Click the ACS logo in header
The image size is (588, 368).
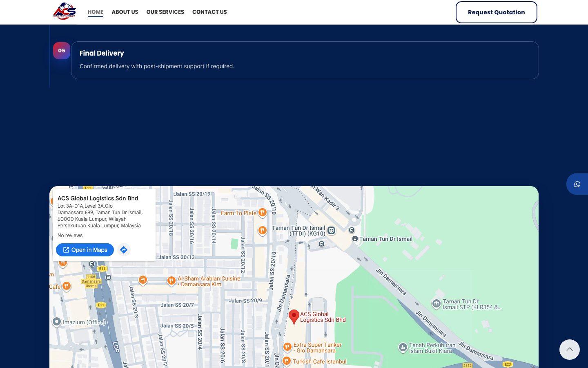pyautogui.click(x=65, y=11)
